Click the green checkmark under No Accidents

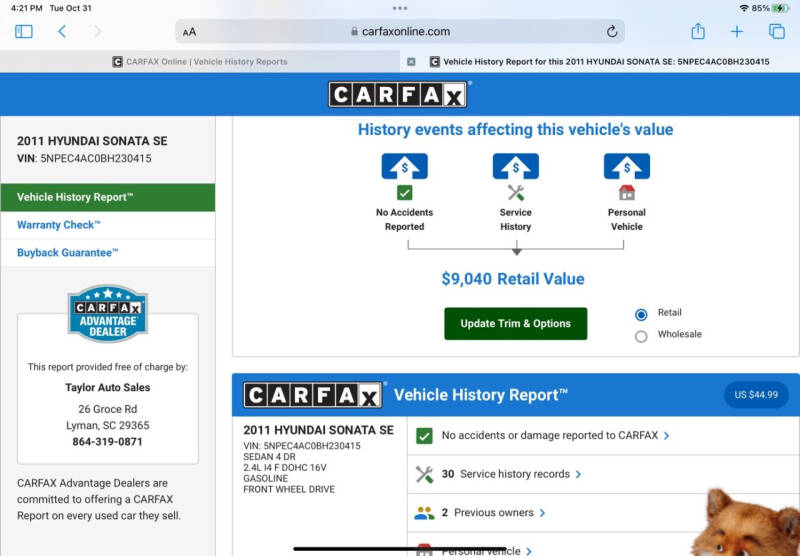pos(405,193)
